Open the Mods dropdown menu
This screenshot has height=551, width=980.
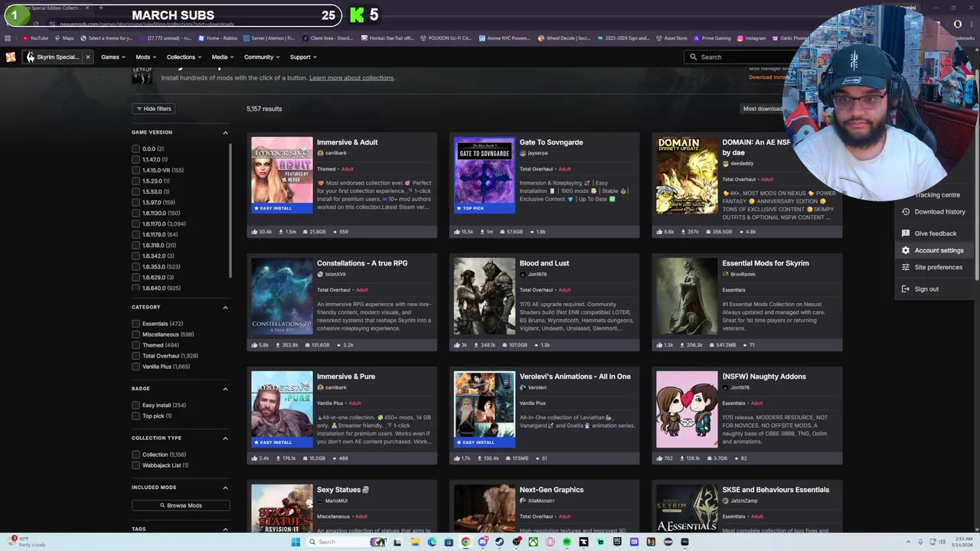[x=145, y=57]
